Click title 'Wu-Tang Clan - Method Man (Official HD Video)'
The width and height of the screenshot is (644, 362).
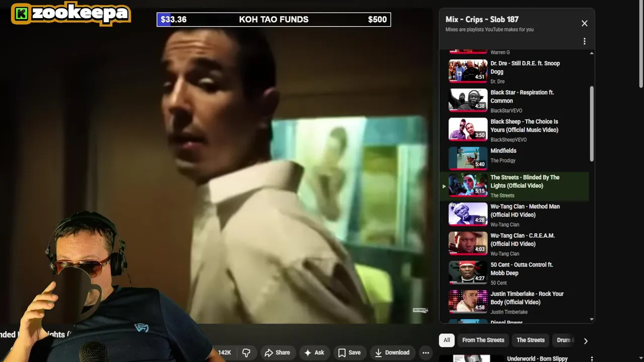[x=525, y=211]
